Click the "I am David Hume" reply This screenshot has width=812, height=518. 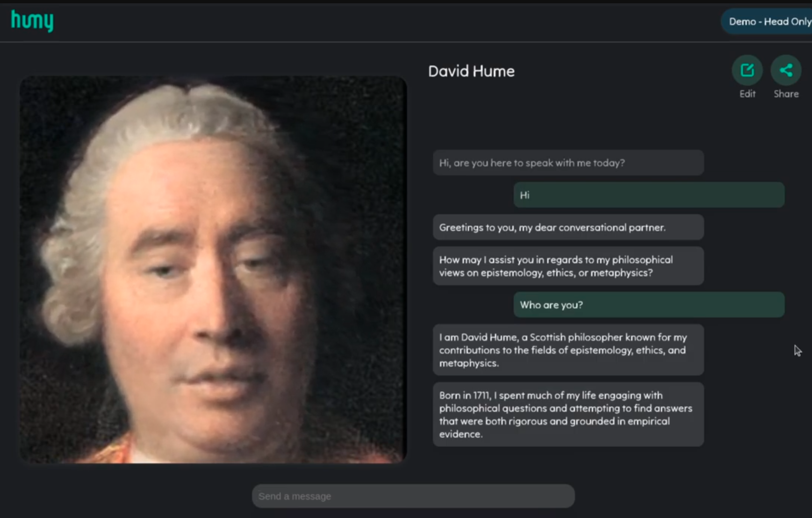pos(568,350)
